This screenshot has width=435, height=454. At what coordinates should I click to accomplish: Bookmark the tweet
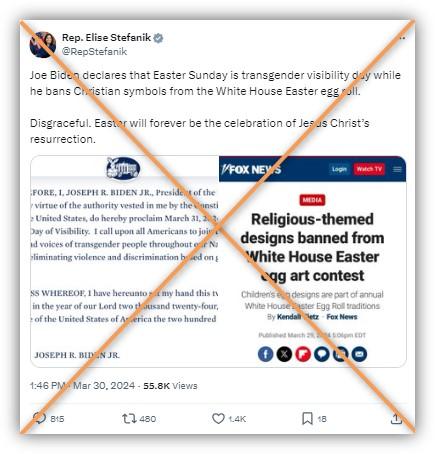pos(307,418)
